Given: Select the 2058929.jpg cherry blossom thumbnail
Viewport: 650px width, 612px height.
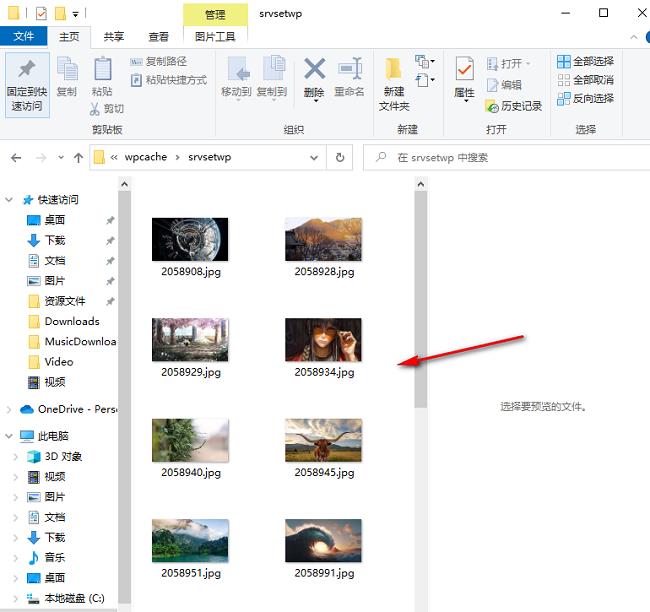Looking at the screenshot, I should (x=190, y=340).
